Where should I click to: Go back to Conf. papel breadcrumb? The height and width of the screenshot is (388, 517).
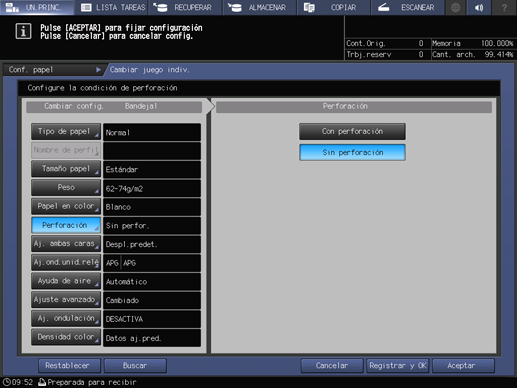pyautogui.click(x=53, y=70)
